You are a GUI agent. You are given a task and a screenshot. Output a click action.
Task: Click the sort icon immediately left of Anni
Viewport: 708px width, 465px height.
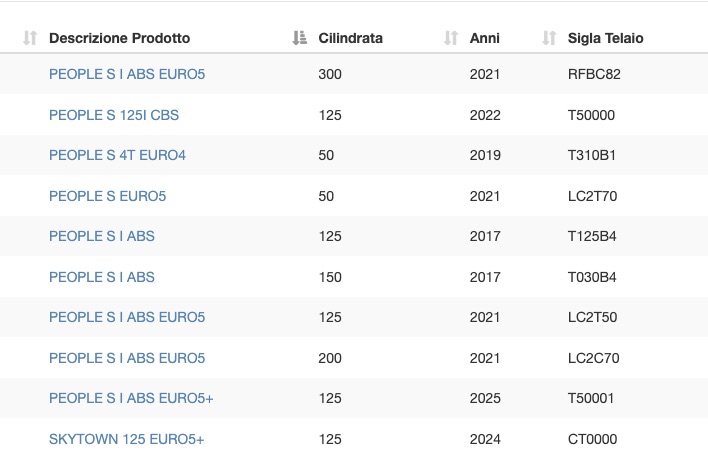click(x=451, y=38)
